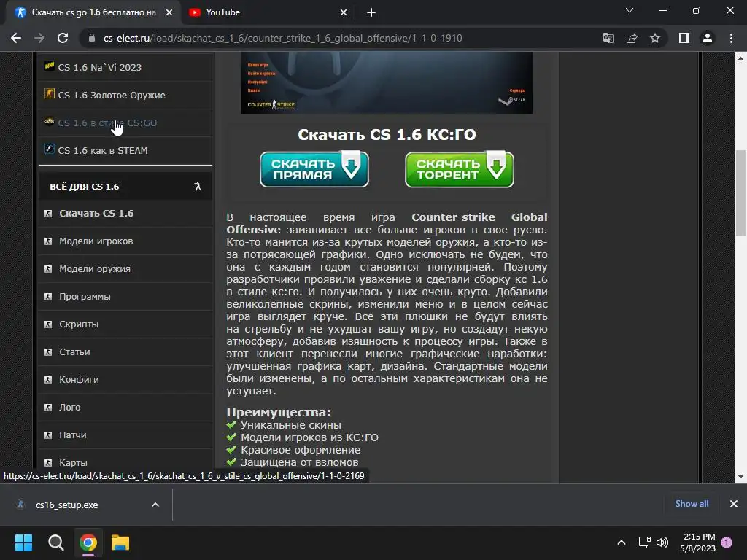Open the Windows Start menu
The image size is (747, 560).
coord(23,542)
